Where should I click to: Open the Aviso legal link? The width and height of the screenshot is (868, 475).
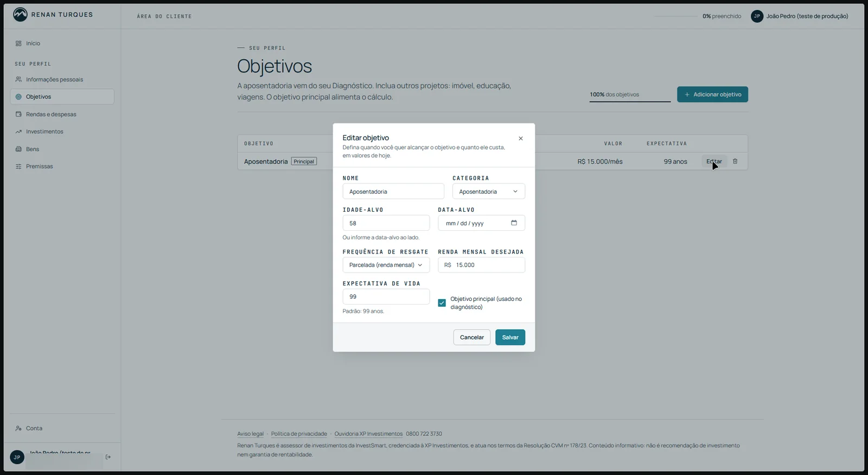click(x=250, y=434)
